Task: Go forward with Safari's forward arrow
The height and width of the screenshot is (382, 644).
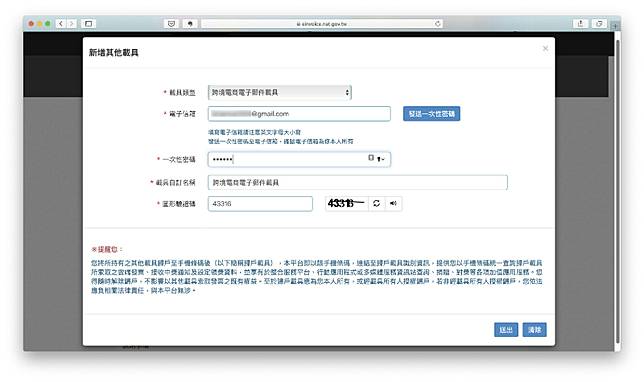Action: tap(71, 24)
